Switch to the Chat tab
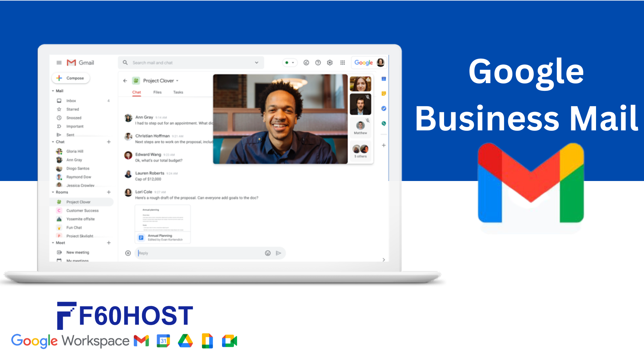Screen dimensions: 644x362 (x=137, y=92)
